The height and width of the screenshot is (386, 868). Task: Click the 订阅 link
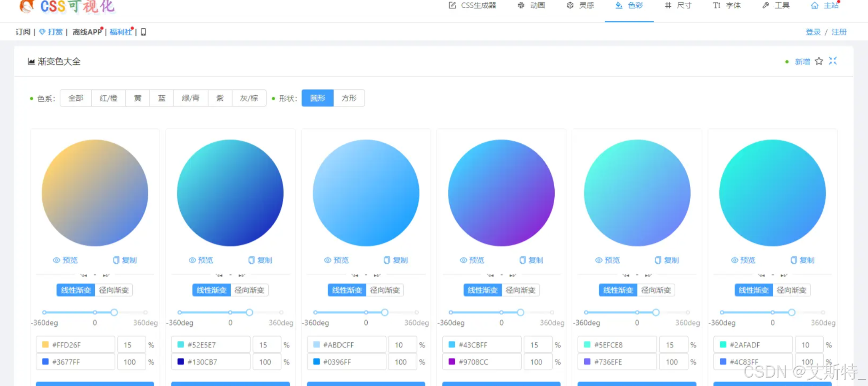(x=23, y=32)
